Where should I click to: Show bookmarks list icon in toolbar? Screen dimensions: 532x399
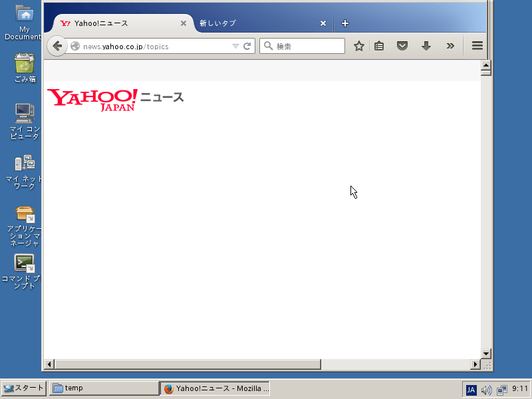[x=379, y=46]
